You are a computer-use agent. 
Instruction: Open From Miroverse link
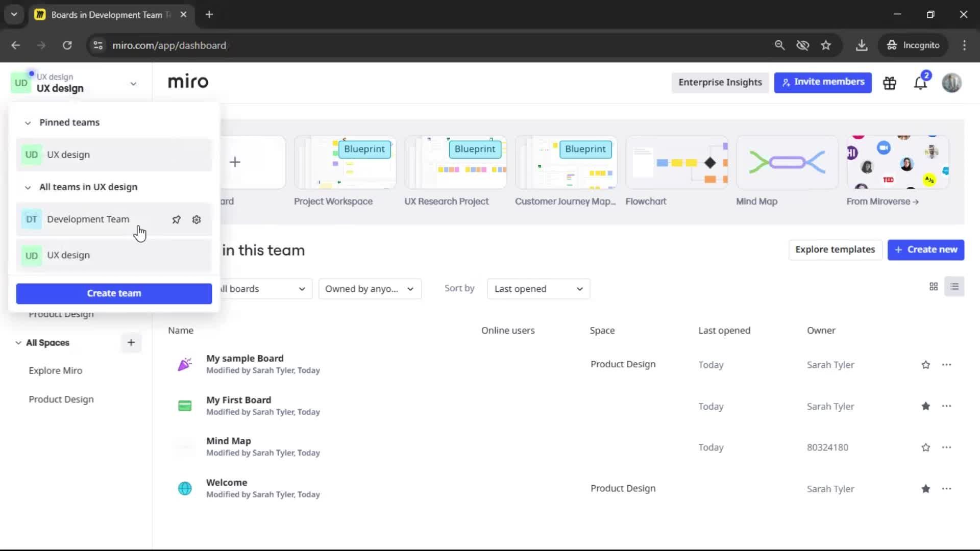coord(883,202)
